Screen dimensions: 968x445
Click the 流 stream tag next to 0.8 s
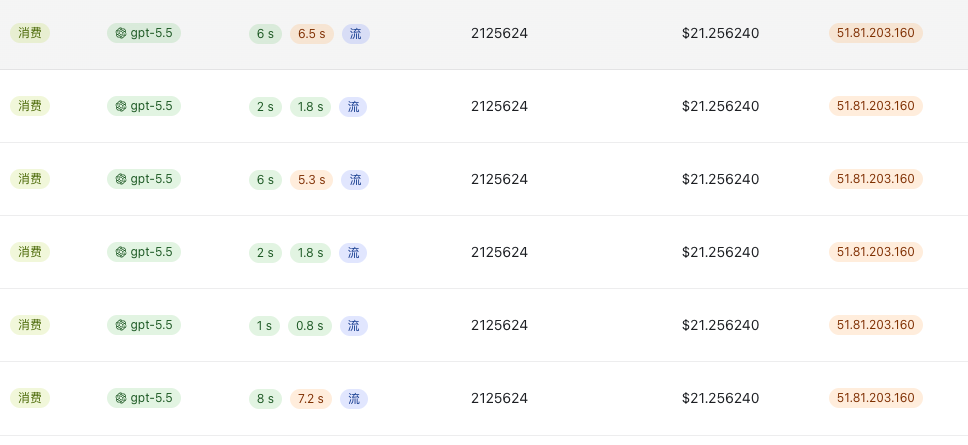tap(354, 326)
